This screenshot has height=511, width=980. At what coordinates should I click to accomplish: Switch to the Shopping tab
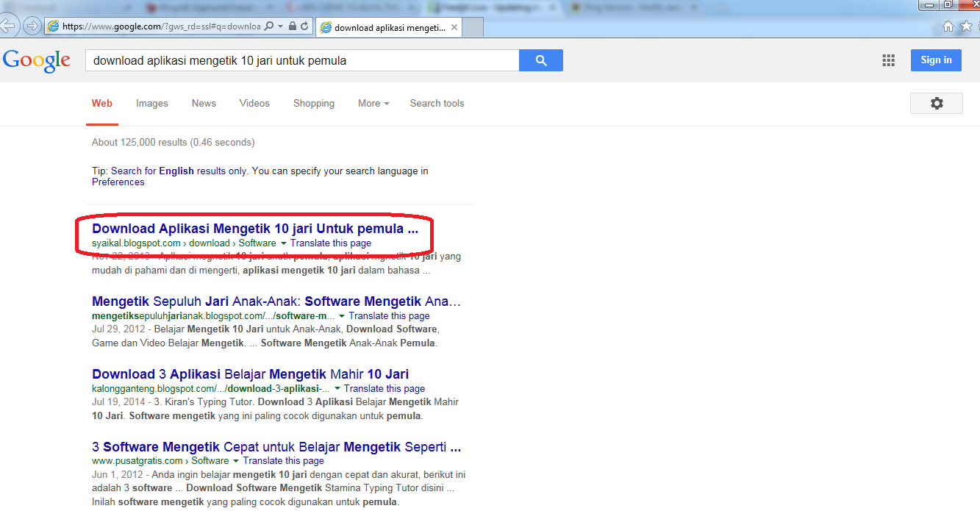314,103
